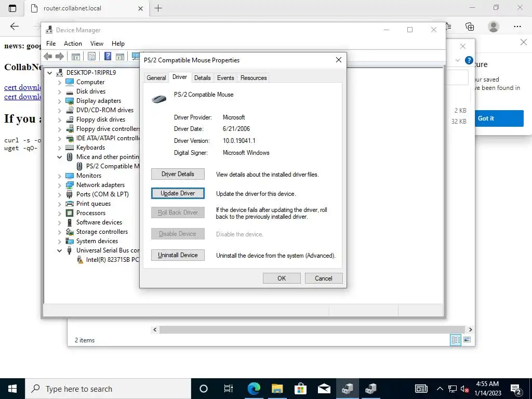Click the Uninstall Device button
This screenshot has height=399, width=532.
point(178,255)
